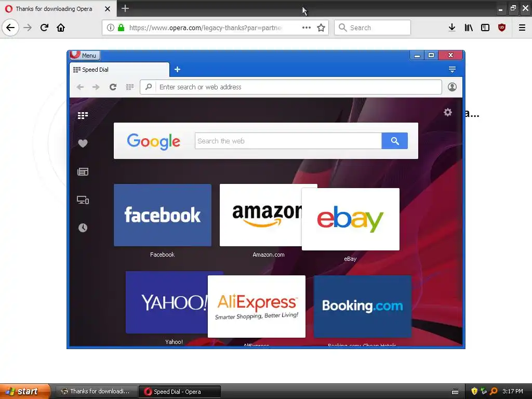532x399 pixels.
Task: Open the Facebook speed dial tile
Action: point(163,215)
